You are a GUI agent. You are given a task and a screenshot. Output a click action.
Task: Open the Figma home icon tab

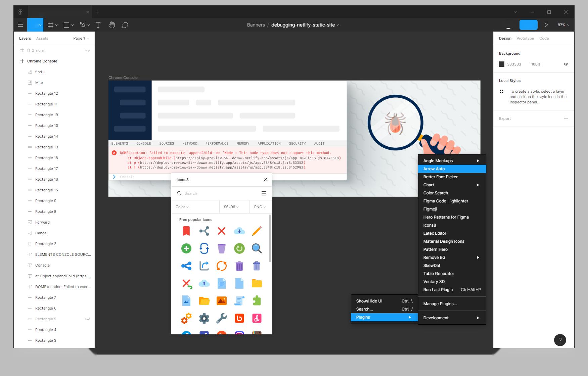(x=20, y=12)
